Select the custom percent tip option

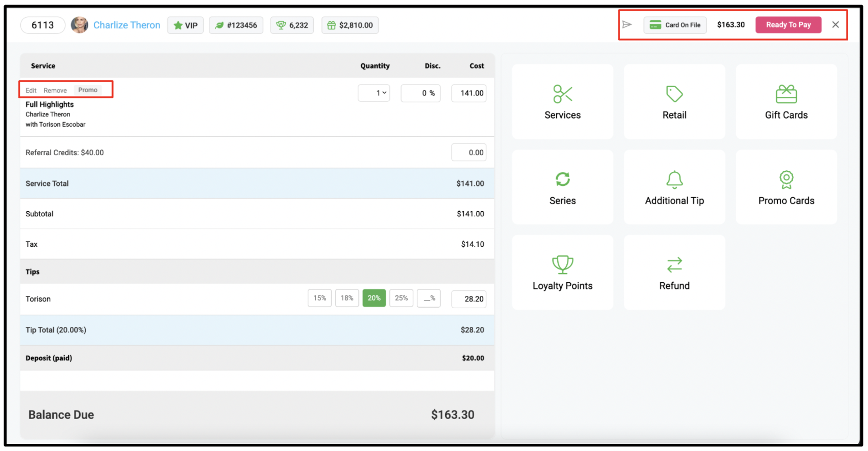point(429,298)
